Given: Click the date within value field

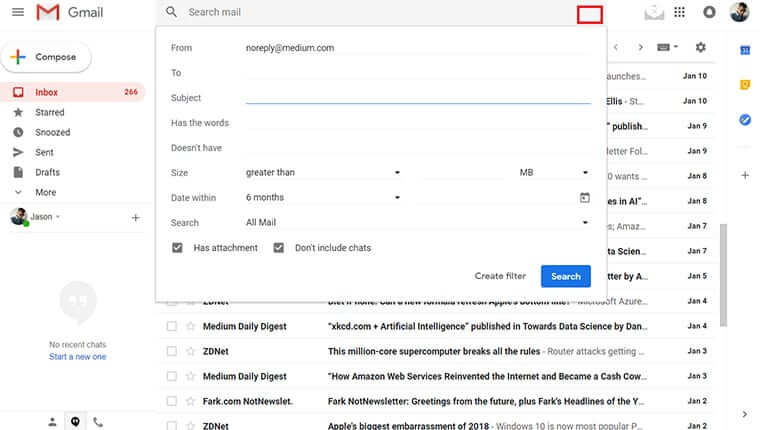Looking at the screenshot, I should point(497,197).
